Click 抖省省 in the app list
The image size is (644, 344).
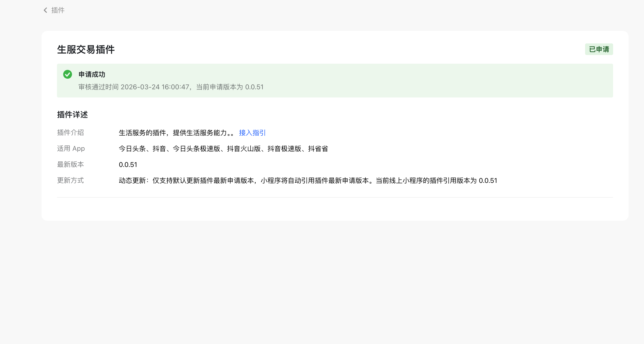click(x=318, y=149)
